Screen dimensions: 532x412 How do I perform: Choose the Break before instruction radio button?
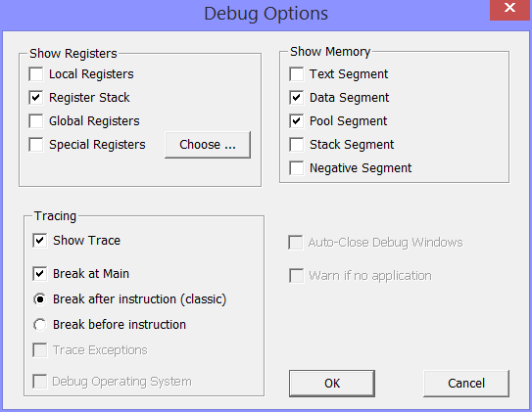[40, 325]
